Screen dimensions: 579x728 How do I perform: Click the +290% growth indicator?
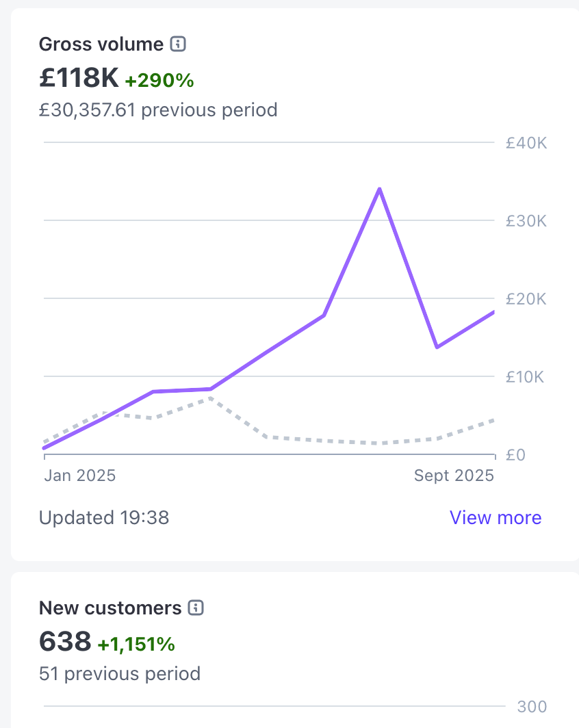[x=159, y=81]
